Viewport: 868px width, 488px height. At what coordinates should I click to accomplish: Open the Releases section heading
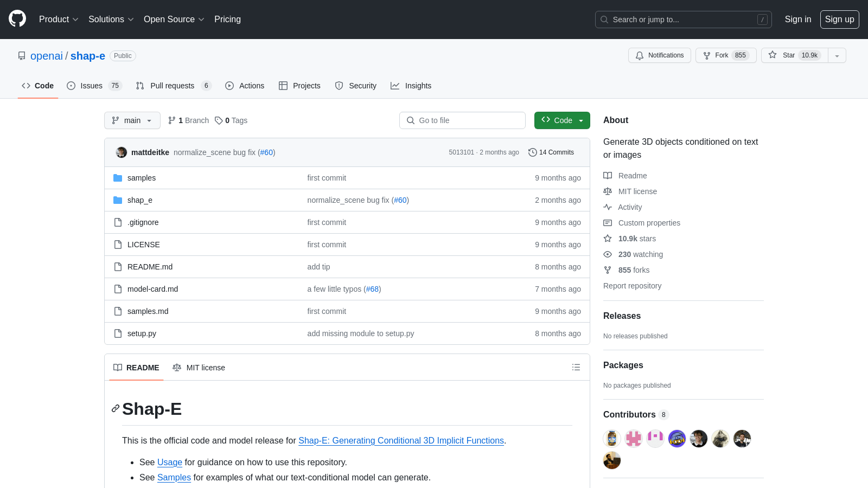point(622,316)
